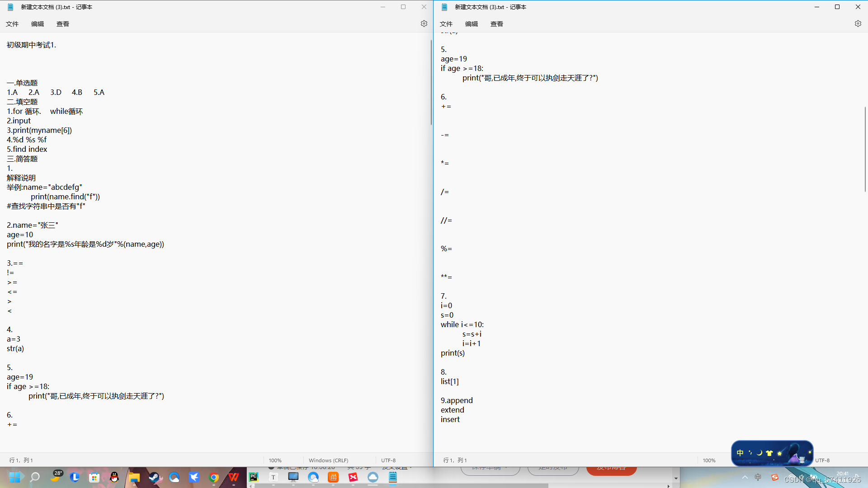Toggle punctuation mode on IME bar

point(750,452)
